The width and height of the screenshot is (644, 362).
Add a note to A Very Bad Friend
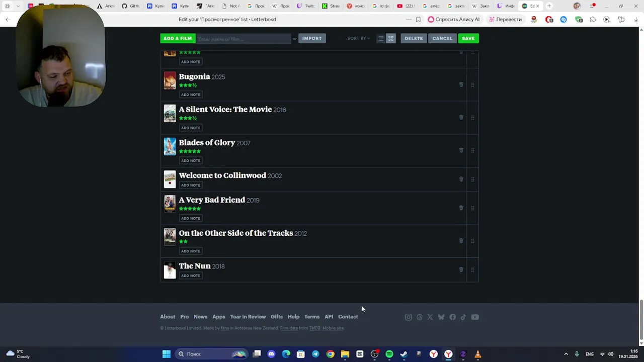pos(191,218)
